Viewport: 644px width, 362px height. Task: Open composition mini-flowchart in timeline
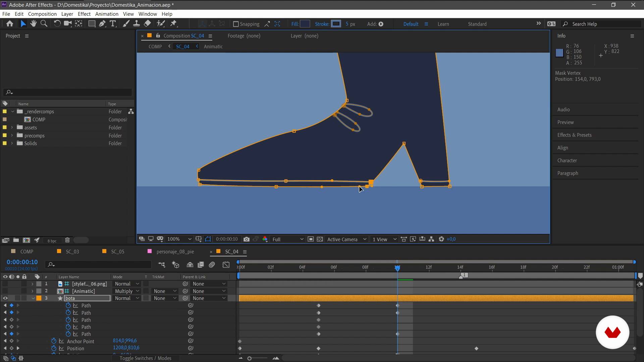[162, 265]
